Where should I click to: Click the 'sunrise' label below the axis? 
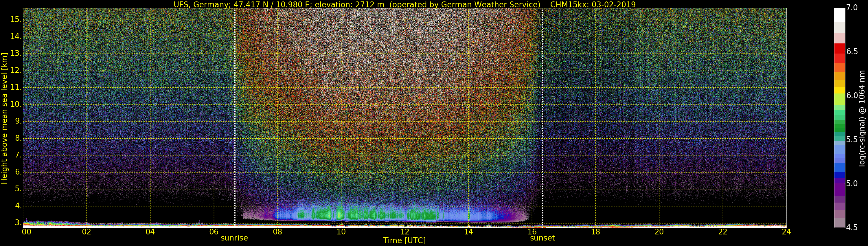pos(234,238)
